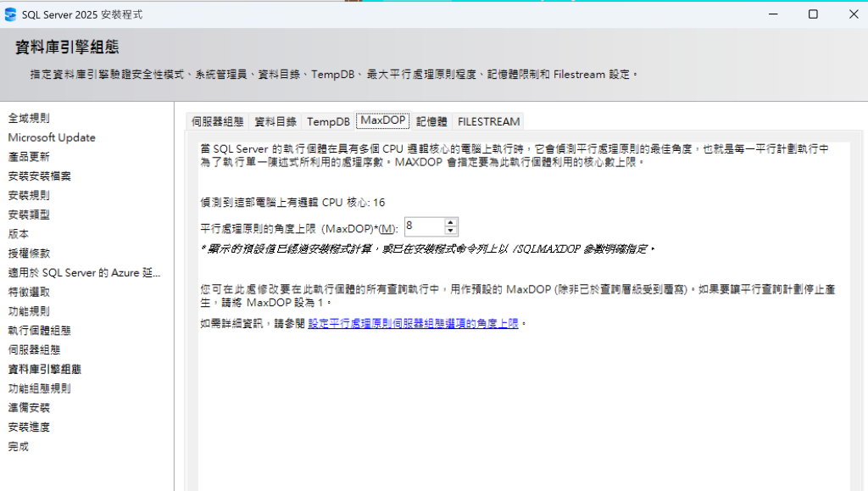868x491 pixels.
Task: Select 安裝安裝檔案 step in sidebar
Action: pyautogui.click(x=39, y=176)
